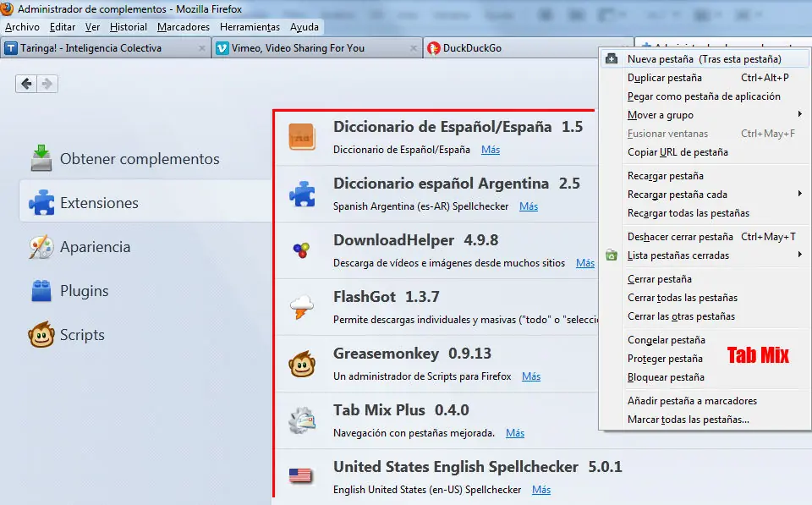Image resolution: width=812 pixels, height=505 pixels.
Task: Choose Cerrar todas las pestañas
Action: tap(705, 297)
